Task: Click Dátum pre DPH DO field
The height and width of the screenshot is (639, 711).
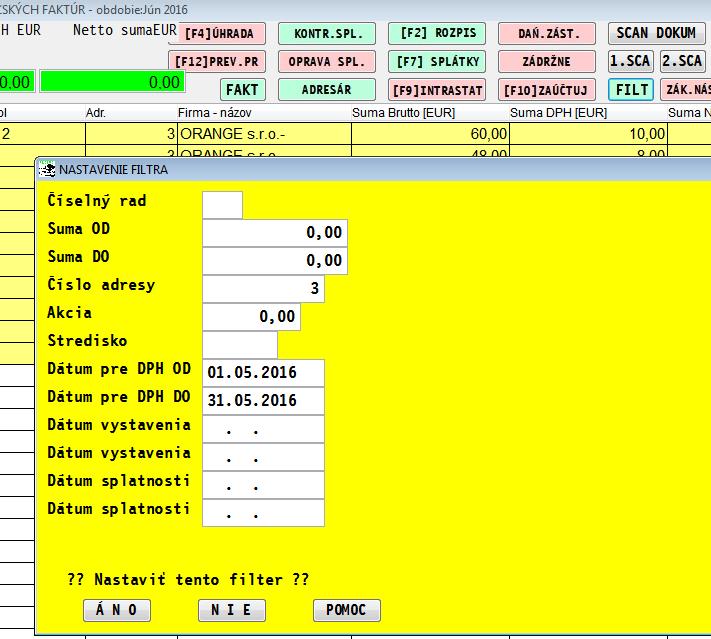Action: pos(263,401)
